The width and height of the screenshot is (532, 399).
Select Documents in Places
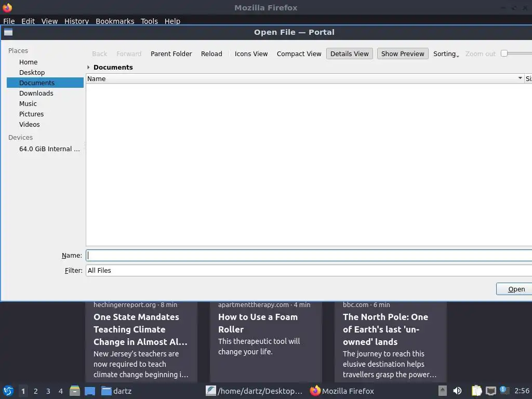tap(45, 83)
